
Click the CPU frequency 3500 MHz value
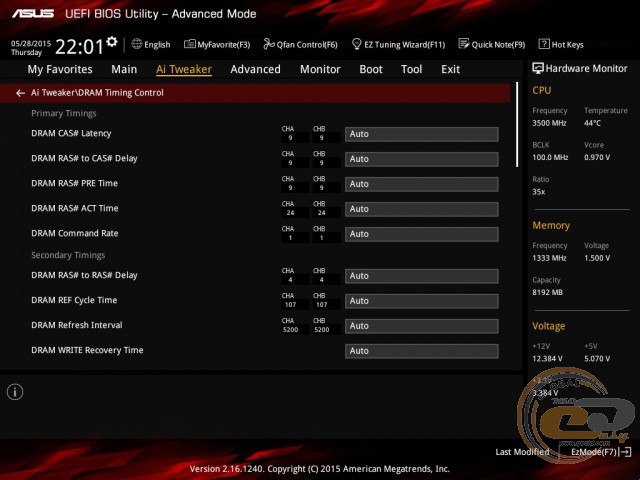click(x=549, y=123)
